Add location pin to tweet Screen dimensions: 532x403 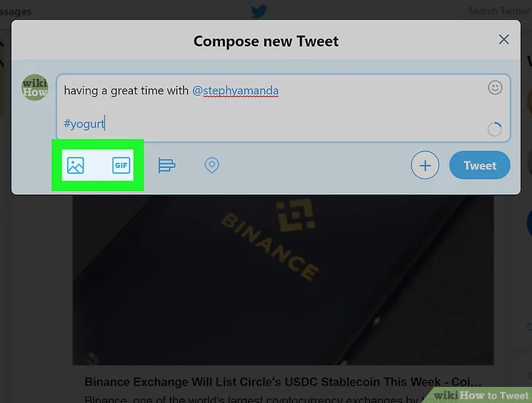point(212,166)
